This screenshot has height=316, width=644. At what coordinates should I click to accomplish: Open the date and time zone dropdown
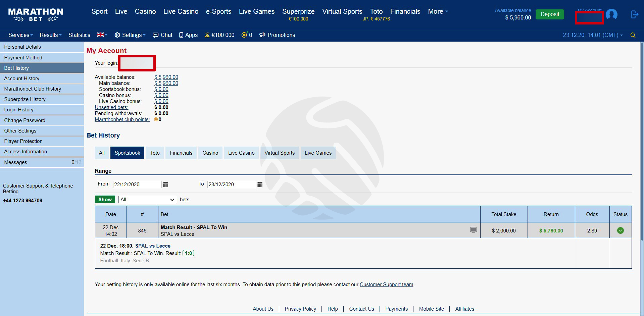pos(593,35)
